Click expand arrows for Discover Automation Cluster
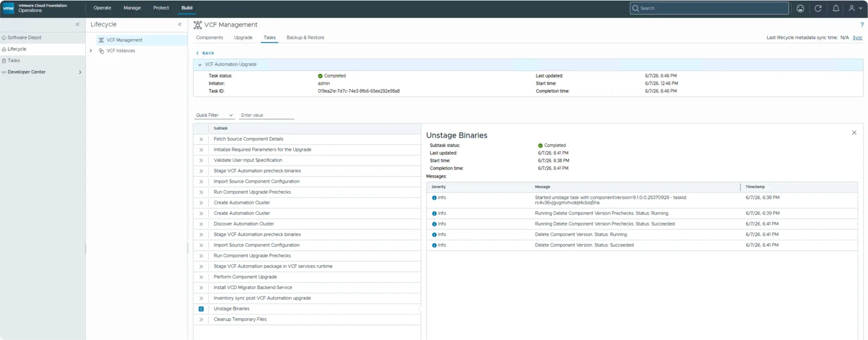868x340 pixels. 201,224
